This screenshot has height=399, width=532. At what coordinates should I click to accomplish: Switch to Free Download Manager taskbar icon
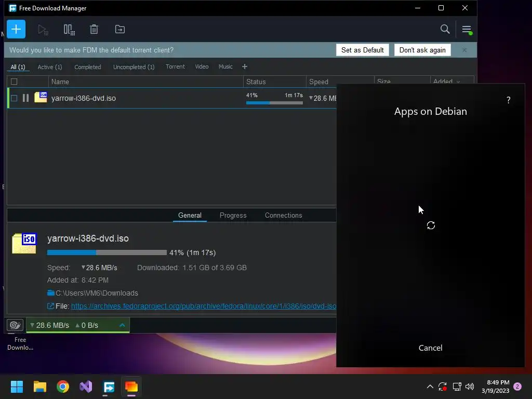pyautogui.click(x=109, y=387)
